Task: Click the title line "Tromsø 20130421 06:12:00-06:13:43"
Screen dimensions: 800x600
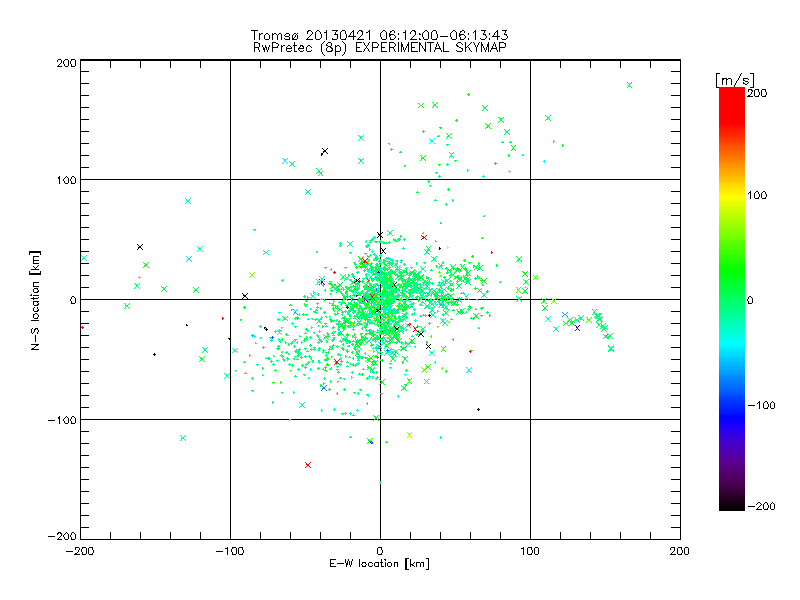Action: pyautogui.click(x=379, y=35)
